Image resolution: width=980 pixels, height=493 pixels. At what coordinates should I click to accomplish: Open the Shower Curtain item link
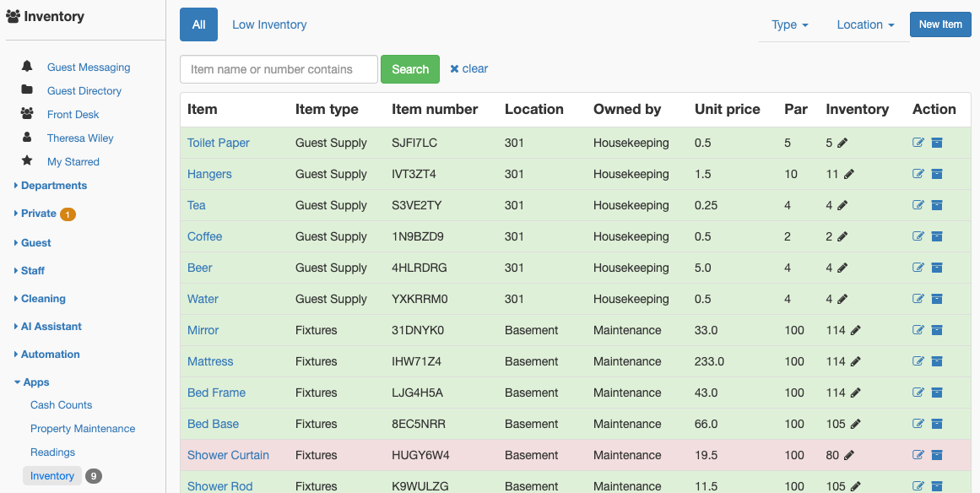228,456
